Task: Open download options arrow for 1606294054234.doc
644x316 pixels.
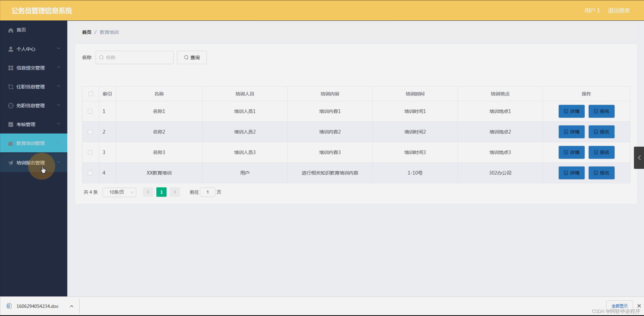Action: coord(71,306)
